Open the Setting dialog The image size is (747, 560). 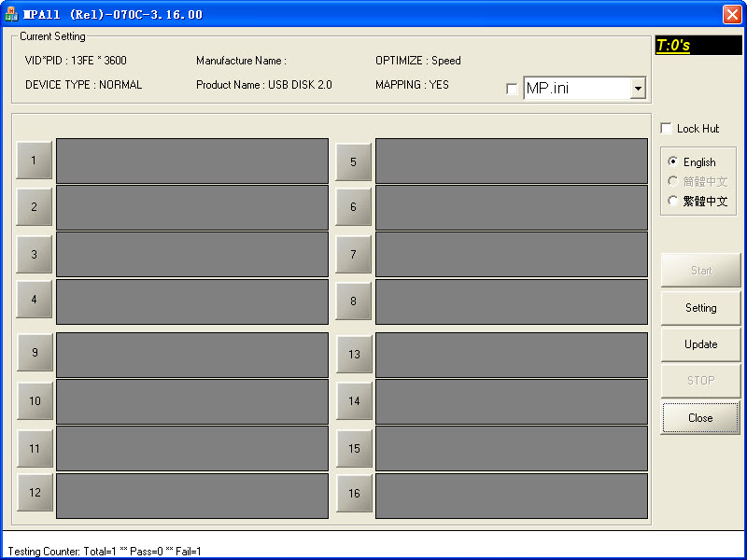[x=700, y=308]
